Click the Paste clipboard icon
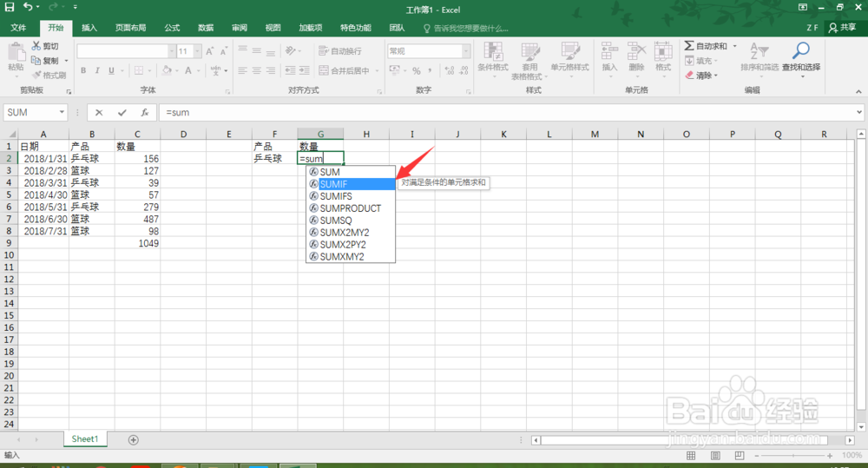The width and height of the screenshot is (868, 468). tap(16, 53)
